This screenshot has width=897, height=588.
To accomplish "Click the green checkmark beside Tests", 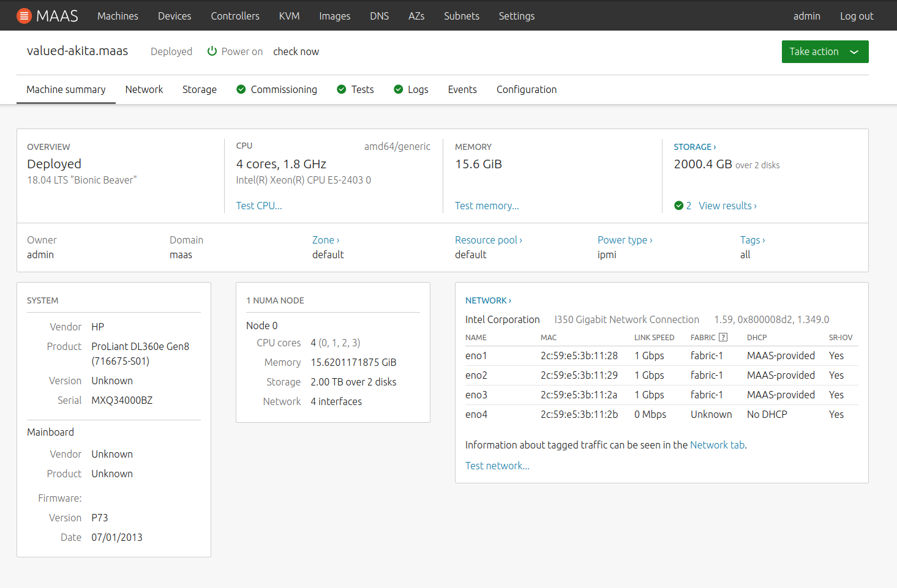I will pyautogui.click(x=342, y=90).
